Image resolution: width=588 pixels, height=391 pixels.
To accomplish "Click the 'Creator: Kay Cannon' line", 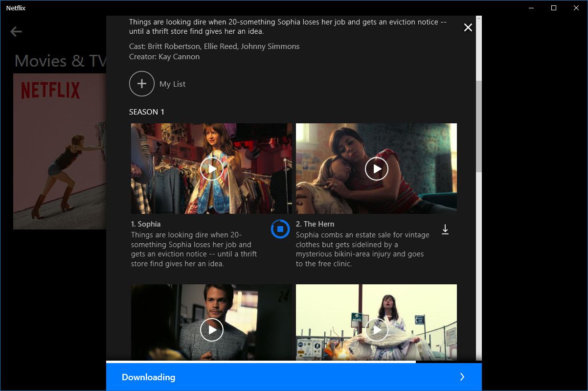I will coord(164,57).
